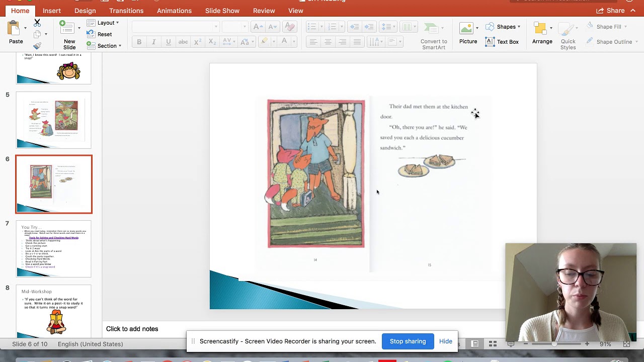Click the Paste clipboard icon

pyautogui.click(x=14, y=29)
